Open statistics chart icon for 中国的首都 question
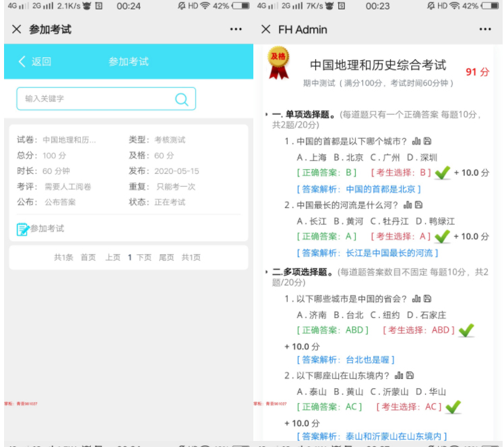Screen dimensions: 504x447 click(416, 141)
